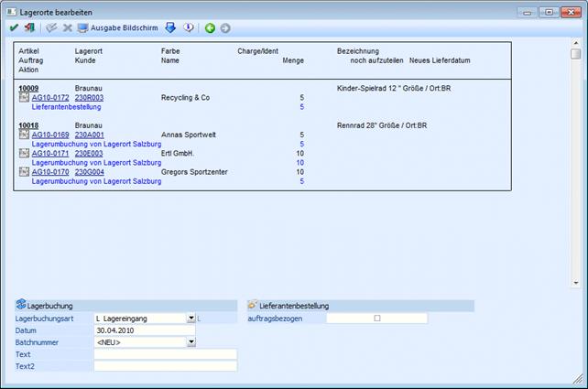Screen dimensions: 588x389
Task: Click the gray X delete icon
Action: 67,28
